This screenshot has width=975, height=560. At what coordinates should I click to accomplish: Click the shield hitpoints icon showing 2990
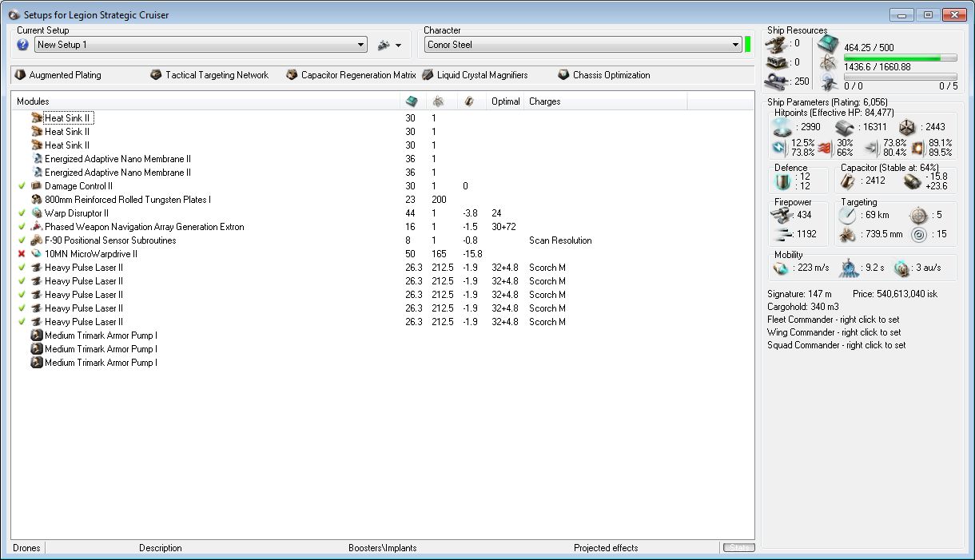[783, 127]
